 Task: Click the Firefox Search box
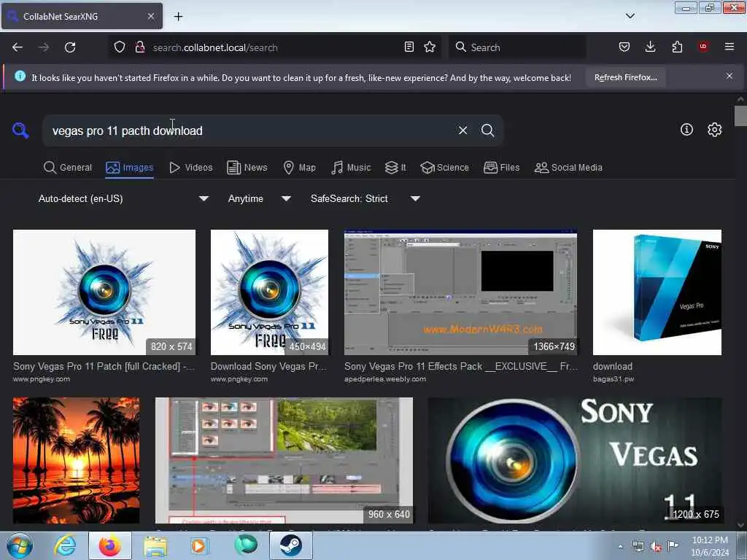pyautogui.click(x=518, y=47)
